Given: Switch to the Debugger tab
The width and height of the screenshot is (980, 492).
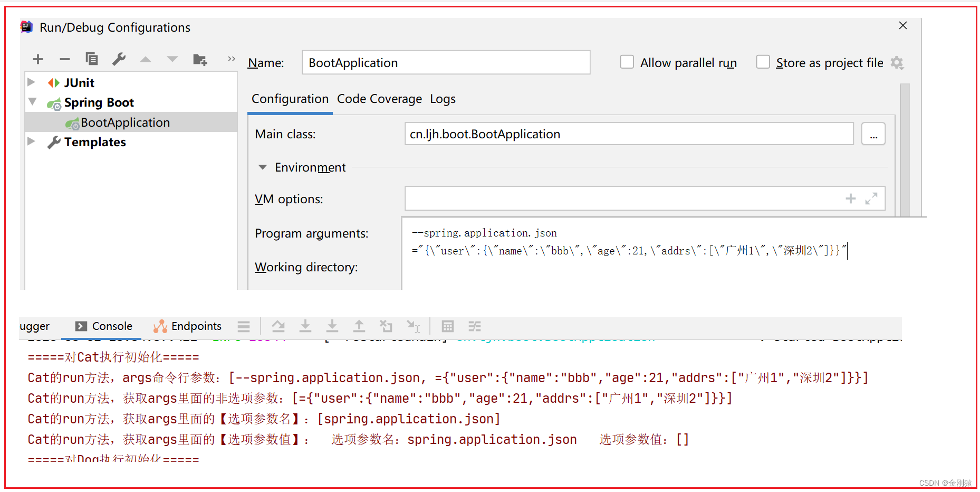Looking at the screenshot, I should coord(35,327).
